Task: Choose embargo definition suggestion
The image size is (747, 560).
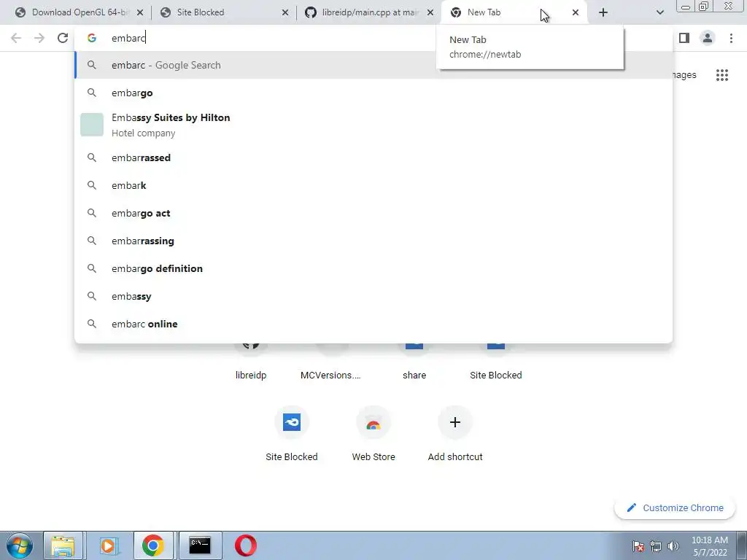Action: point(373,268)
